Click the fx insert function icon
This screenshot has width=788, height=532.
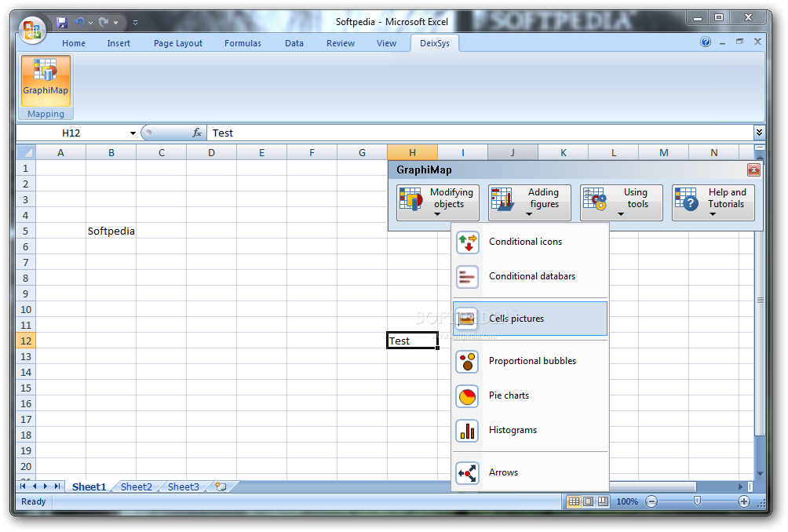(x=197, y=133)
